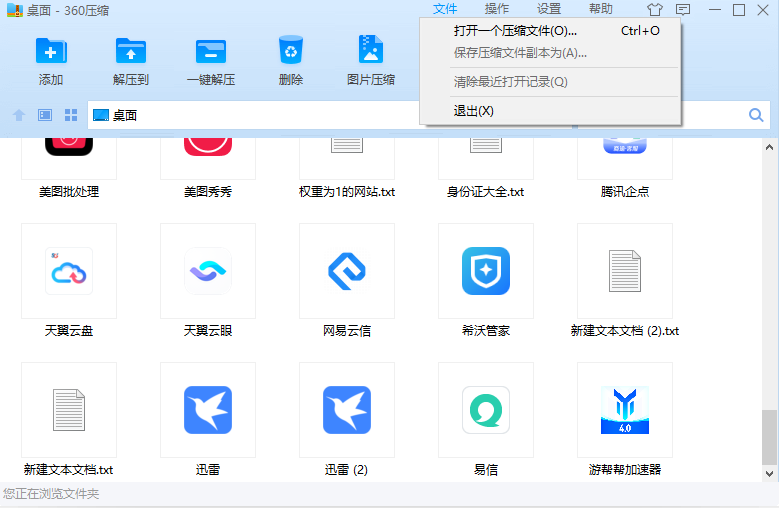Select the 权重为1的网站.txt file

click(x=347, y=145)
